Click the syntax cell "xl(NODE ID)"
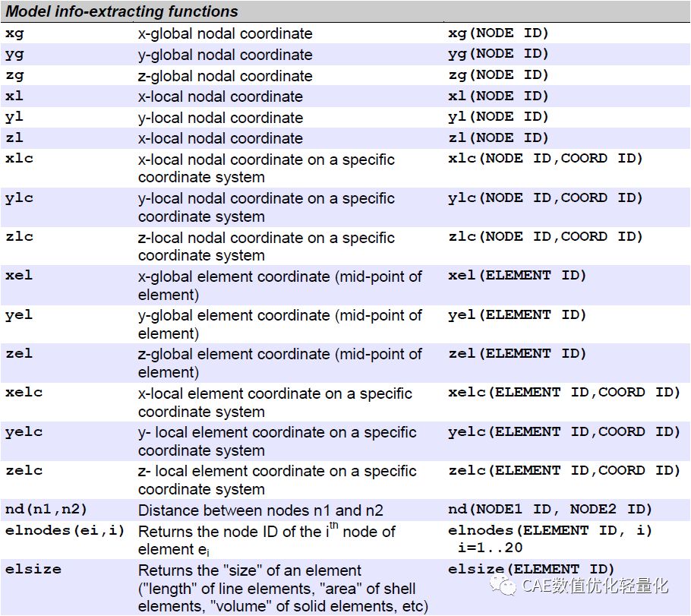The width and height of the screenshot is (691, 616). tap(498, 96)
